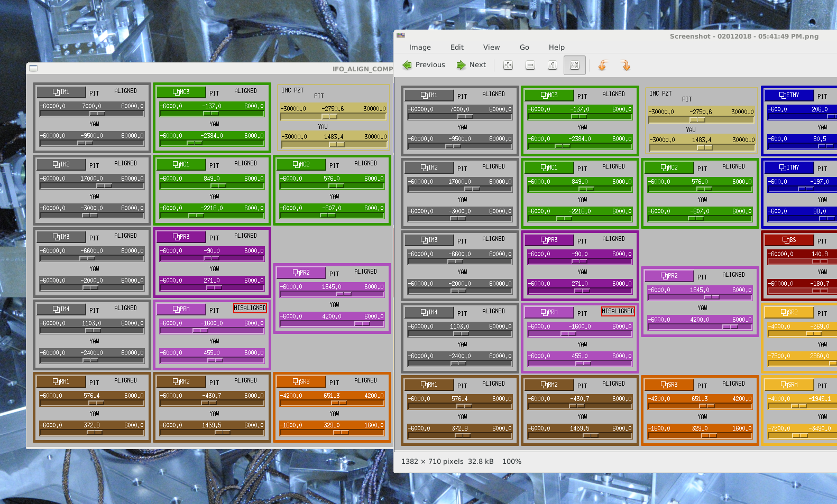Open the Help menu
Viewport: 837px width, 504px height.
pyautogui.click(x=556, y=47)
